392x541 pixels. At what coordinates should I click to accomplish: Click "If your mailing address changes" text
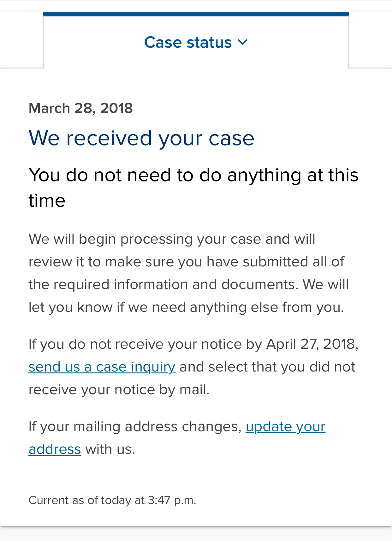(135, 426)
